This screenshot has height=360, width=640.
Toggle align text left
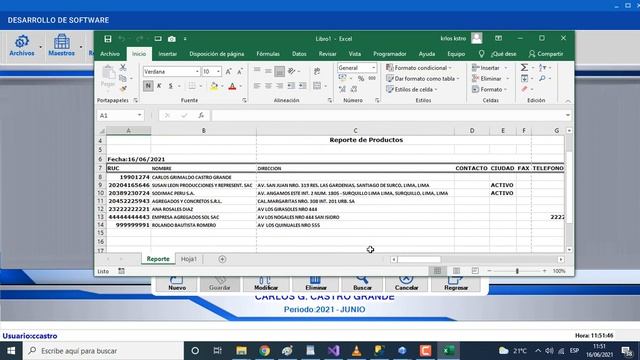257,86
